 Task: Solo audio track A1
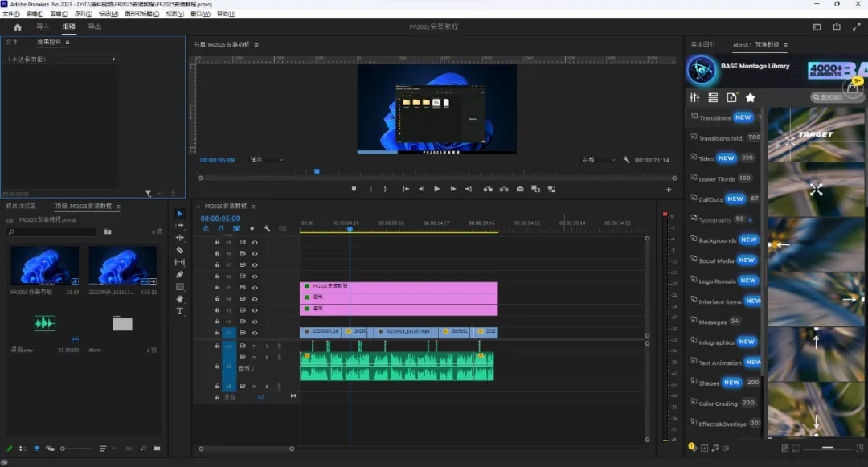[267, 346]
